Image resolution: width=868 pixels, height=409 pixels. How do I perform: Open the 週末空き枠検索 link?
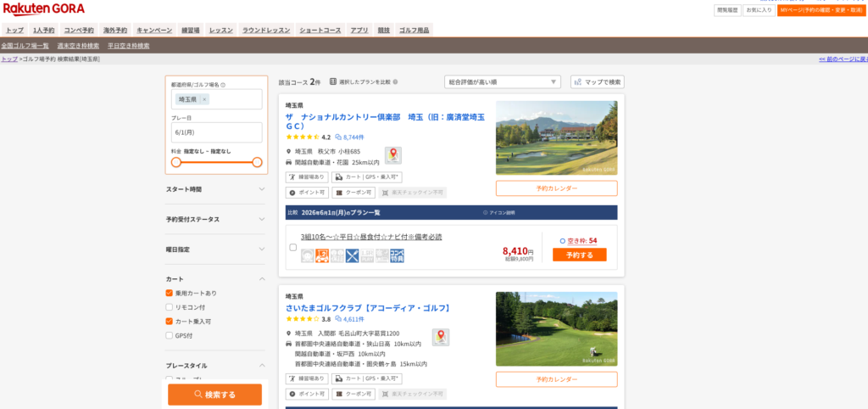point(79,46)
